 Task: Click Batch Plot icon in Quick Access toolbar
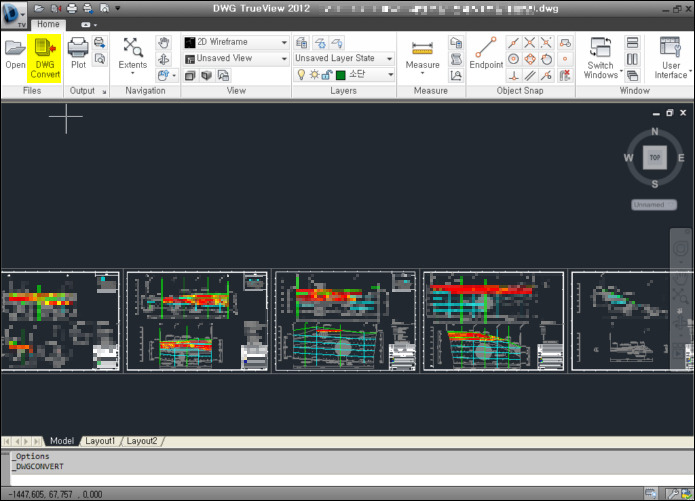(x=88, y=8)
